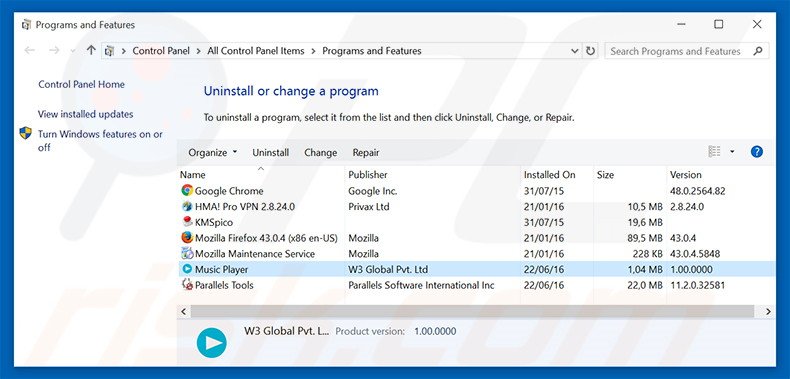Click the 89,5 MB size cell
790x379 pixels.
click(x=645, y=238)
